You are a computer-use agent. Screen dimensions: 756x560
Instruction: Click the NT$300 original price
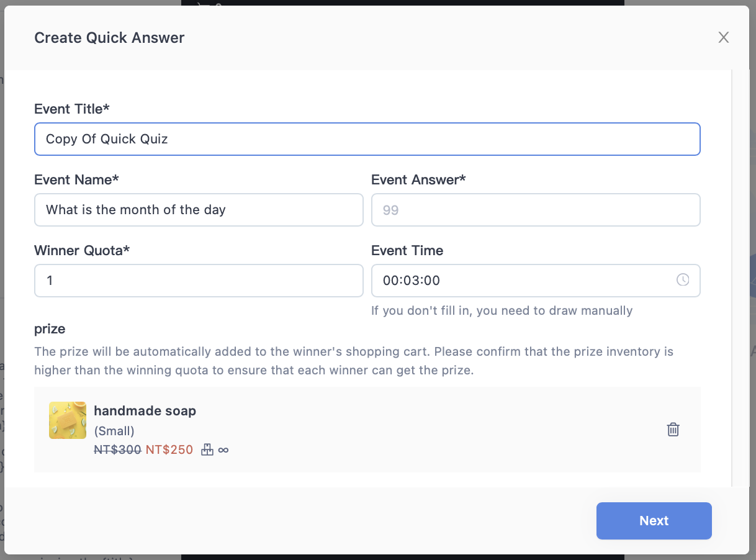[x=117, y=449]
